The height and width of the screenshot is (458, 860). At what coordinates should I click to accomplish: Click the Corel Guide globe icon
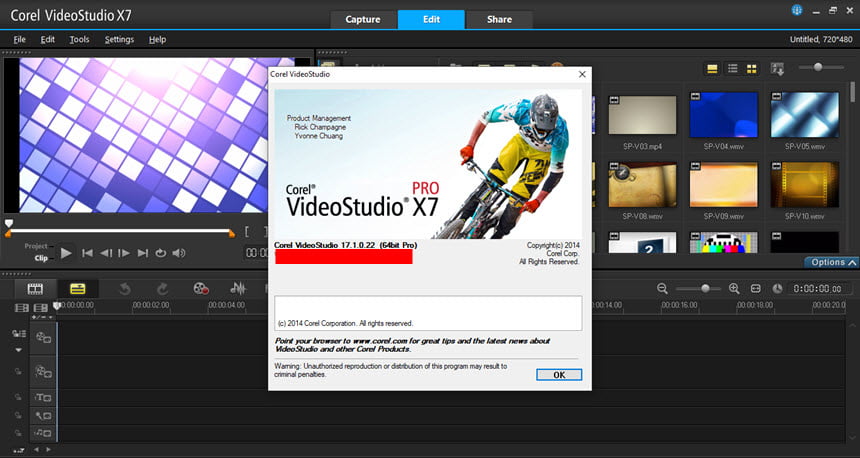pos(797,10)
